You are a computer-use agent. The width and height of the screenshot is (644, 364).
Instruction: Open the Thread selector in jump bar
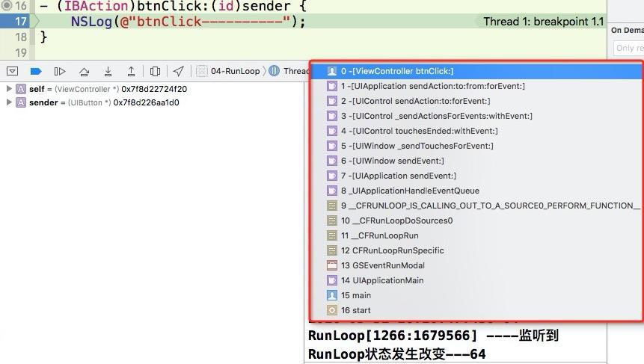coord(289,71)
